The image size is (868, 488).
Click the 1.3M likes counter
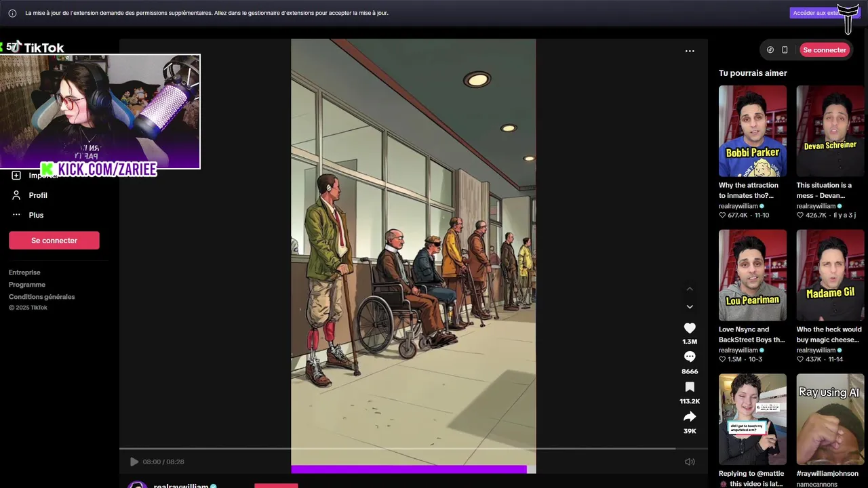coord(690,342)
